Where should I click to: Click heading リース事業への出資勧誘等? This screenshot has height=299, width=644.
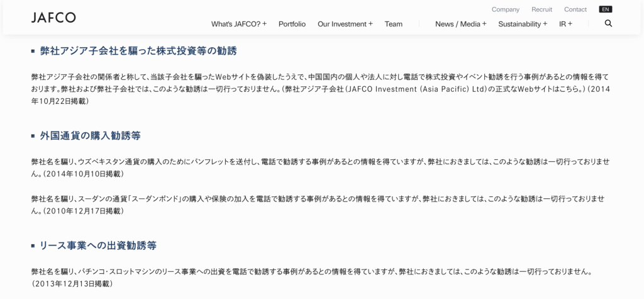pyautogui.click(x=98, y=246)
